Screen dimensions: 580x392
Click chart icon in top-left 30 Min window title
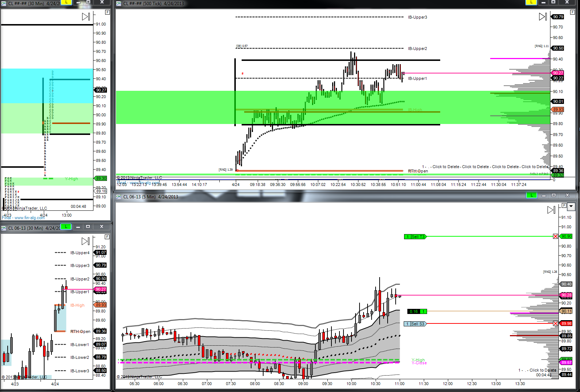click(x=4, y=4)
